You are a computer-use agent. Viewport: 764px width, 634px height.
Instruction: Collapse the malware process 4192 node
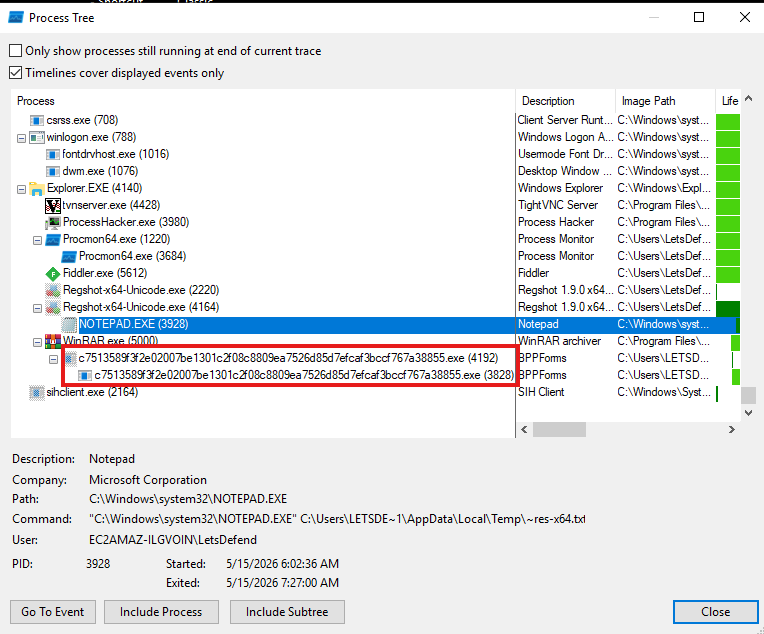(54, 360)
